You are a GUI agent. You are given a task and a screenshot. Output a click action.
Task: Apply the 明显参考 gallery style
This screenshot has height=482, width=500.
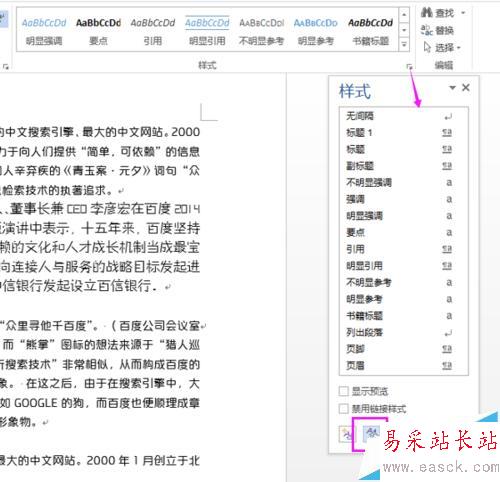point(316,31)
